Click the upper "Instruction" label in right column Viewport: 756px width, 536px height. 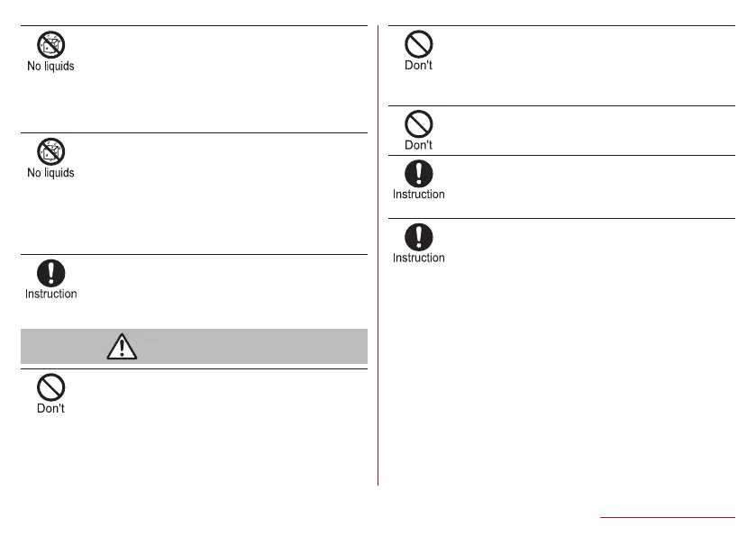point(419,195)
